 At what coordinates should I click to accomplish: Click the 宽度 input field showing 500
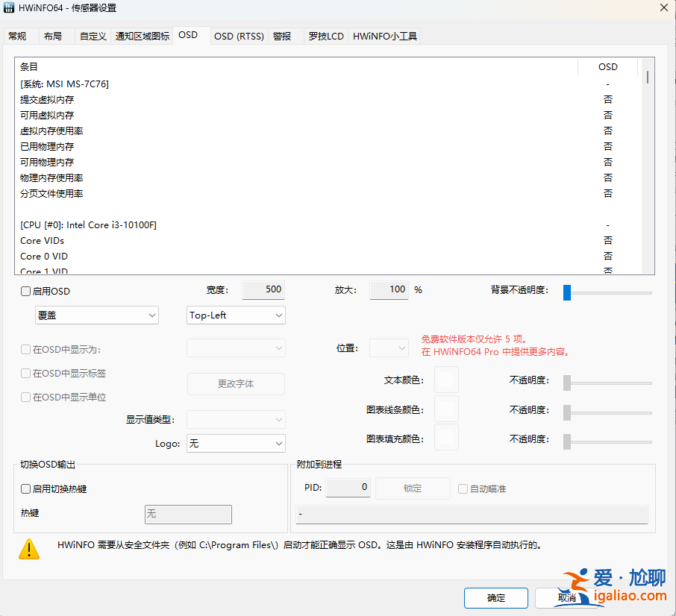(x=263, y=290)
